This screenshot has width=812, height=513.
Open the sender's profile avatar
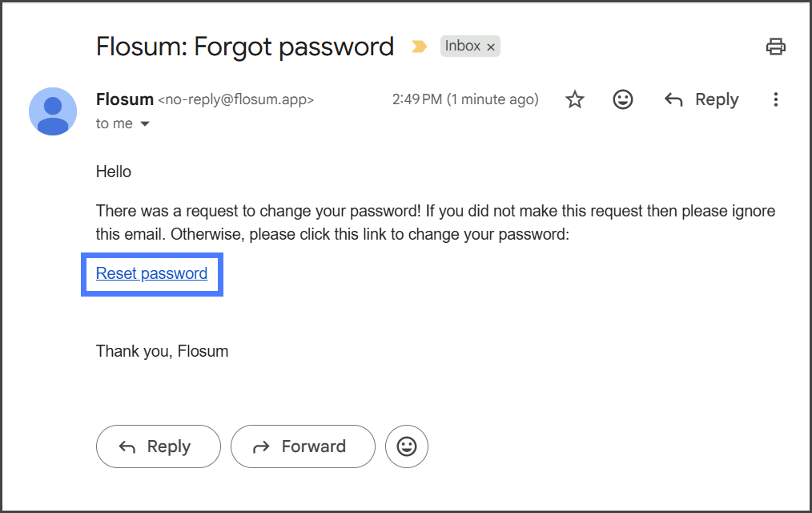tap(53, 111)
